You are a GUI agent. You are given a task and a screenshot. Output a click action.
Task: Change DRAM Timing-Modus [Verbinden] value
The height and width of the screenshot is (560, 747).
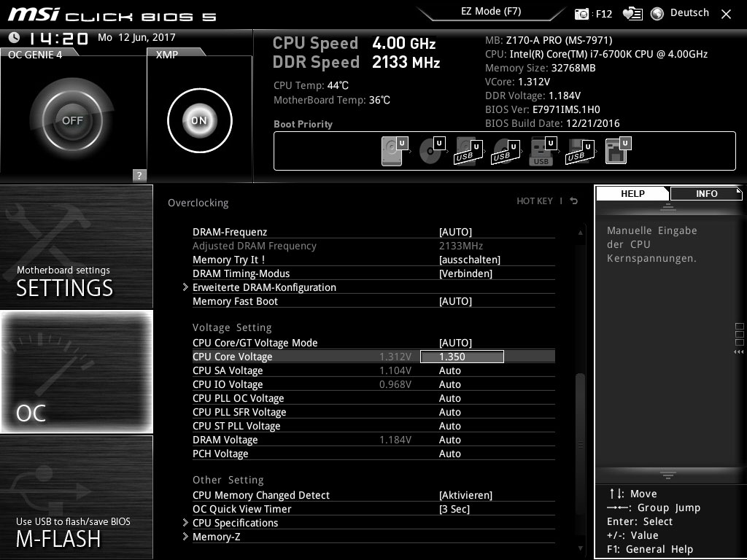tap(465, 273)
